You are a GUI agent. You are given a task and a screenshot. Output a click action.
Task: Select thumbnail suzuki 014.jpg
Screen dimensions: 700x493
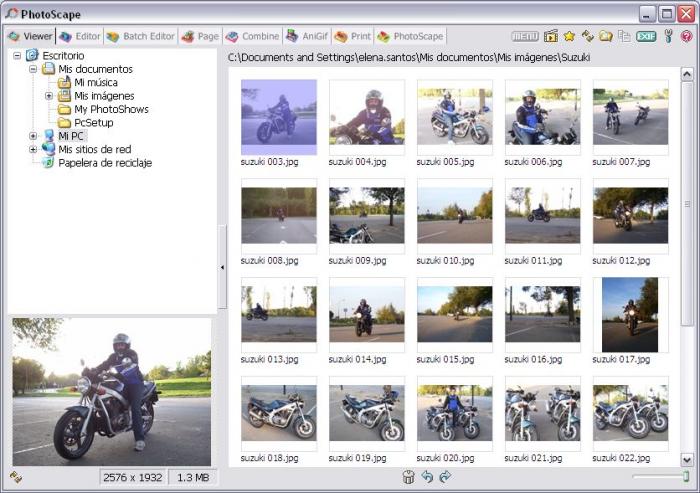tap(367, 315)
